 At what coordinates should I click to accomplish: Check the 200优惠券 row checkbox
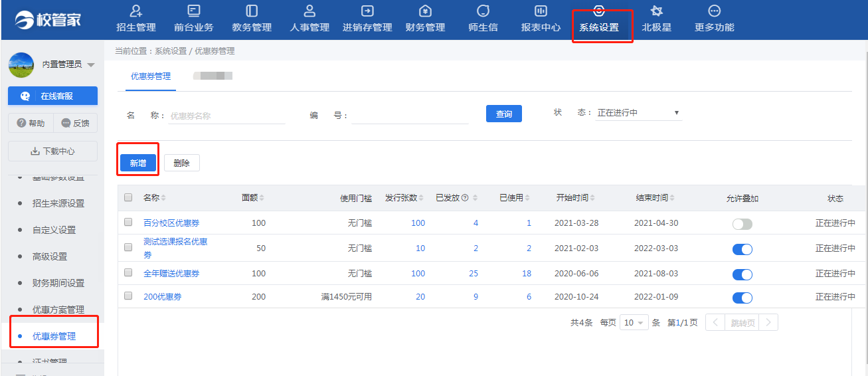point(128,296)
